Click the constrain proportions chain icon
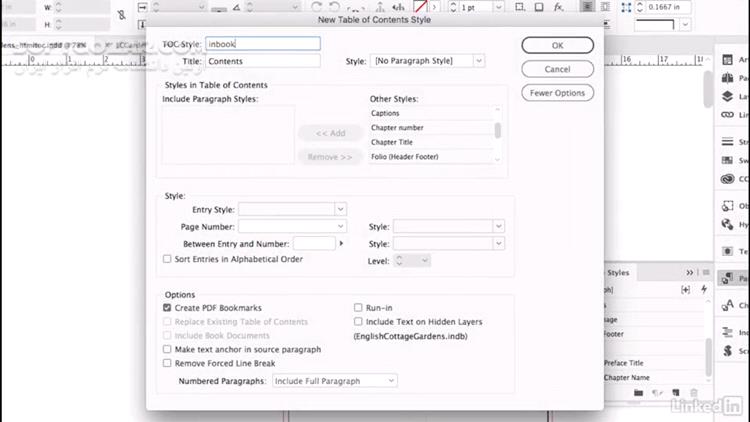This screenshot has width=750, height=422. [x=121, y=15]
